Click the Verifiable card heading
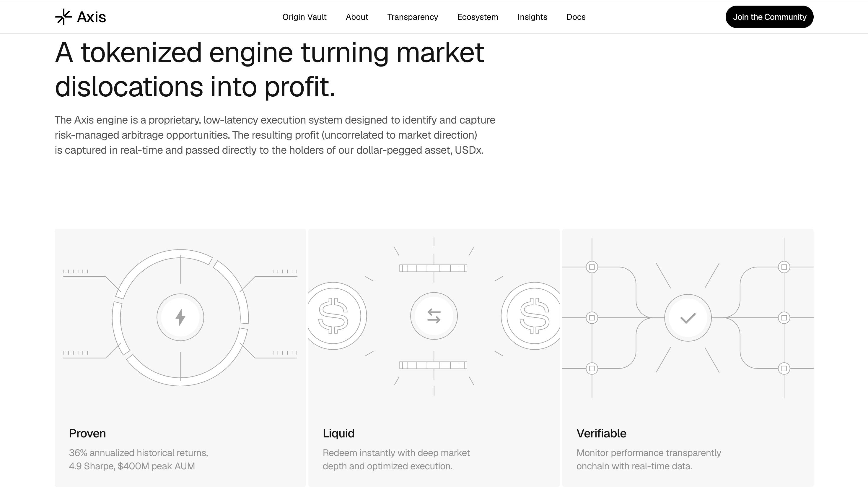The height and width of the screenshot is (498, 868). (x=601, y=433)
